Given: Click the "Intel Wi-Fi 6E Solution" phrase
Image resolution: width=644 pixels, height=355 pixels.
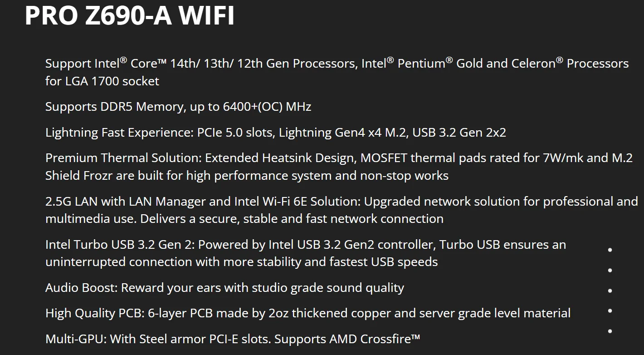Looking at the screenshot, I should [x=297, y=201].
